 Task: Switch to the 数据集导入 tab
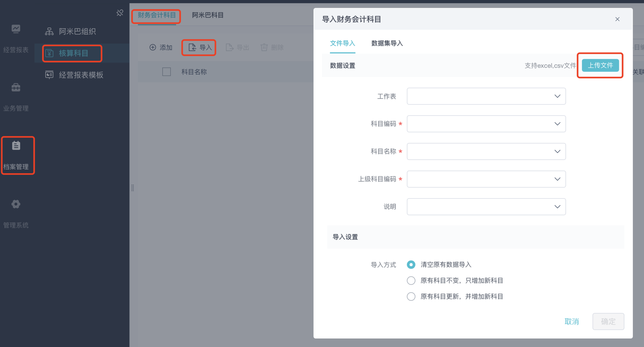pos(387,43)
